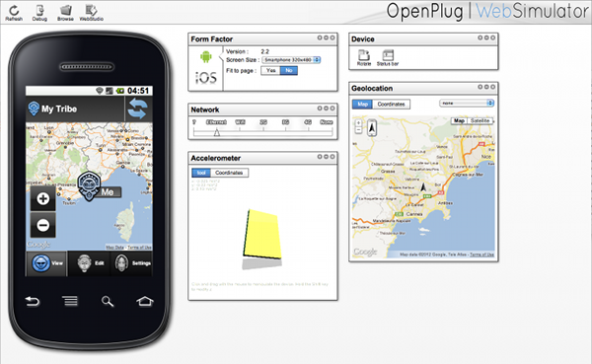Click the phone status bar clock 04:51

coord(138,91)
